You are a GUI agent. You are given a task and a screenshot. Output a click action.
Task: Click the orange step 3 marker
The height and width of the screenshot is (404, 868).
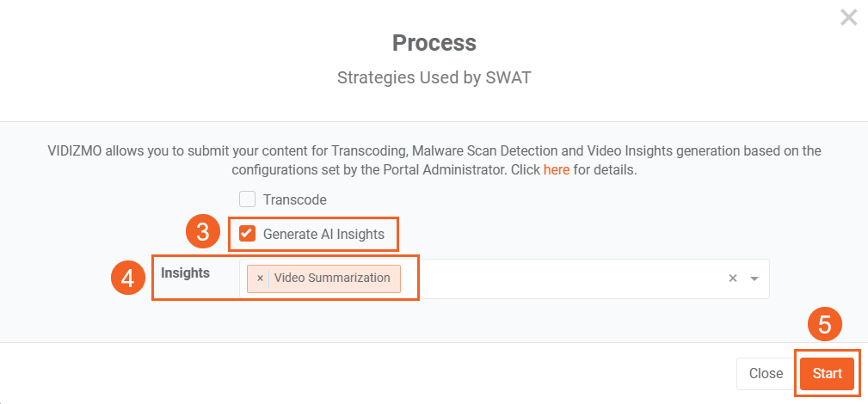pyautogui.click(x=202, y=233)
